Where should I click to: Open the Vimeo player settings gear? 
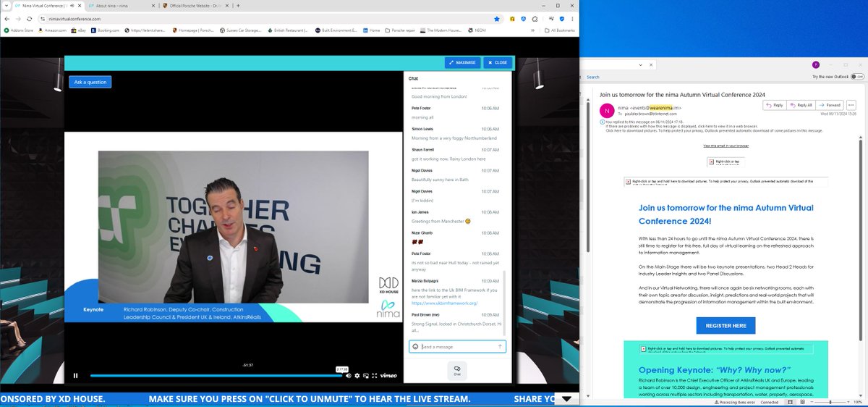pyautogui.click(x=357, y=375)
